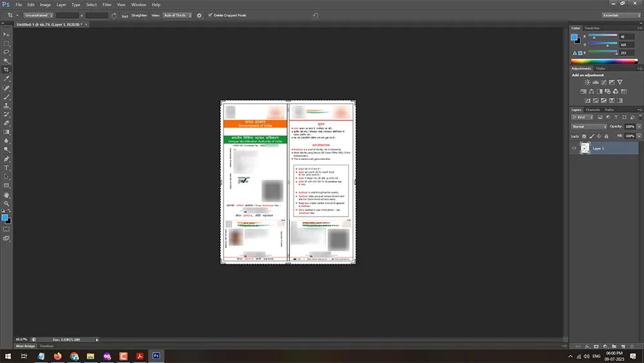Screen dimensions: 644x363
Task: Select the Hand tool
Action: click(6, 195)
